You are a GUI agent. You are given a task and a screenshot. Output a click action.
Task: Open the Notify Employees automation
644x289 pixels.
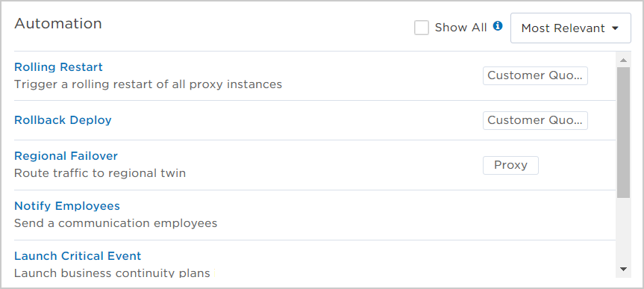tap(67, 206)
